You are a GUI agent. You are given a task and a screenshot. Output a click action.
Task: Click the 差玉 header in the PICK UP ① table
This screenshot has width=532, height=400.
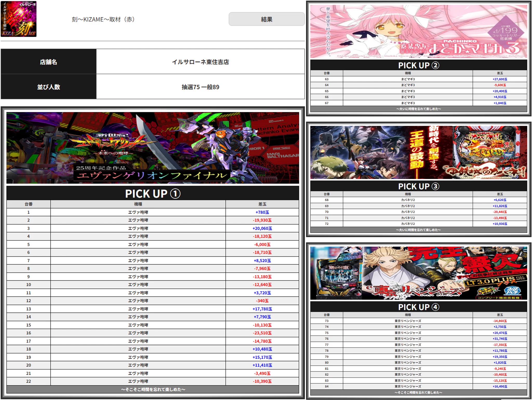coord(262,204)
